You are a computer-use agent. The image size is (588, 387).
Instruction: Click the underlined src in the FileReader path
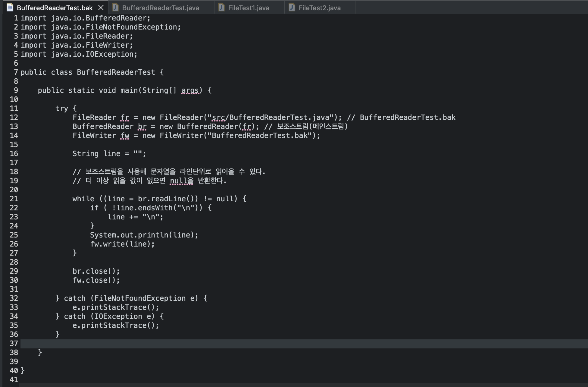pos(218,118)
